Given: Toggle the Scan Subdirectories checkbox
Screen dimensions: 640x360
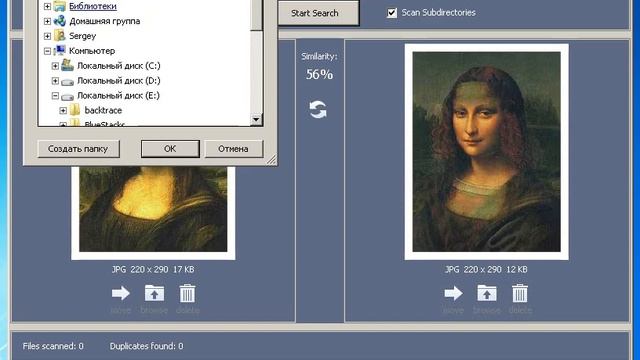Looking at the screenshot, I should 392,13.
